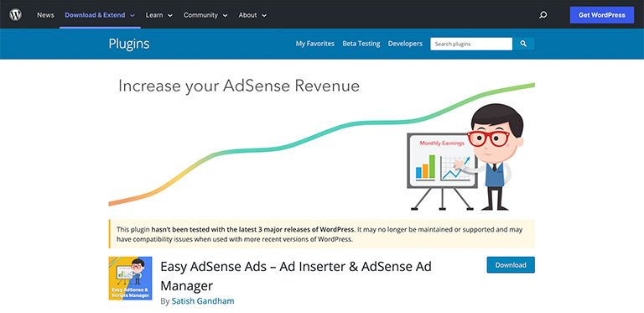Click the Plugins heading link
Screen dimensions: 644x313
(129, 44)
